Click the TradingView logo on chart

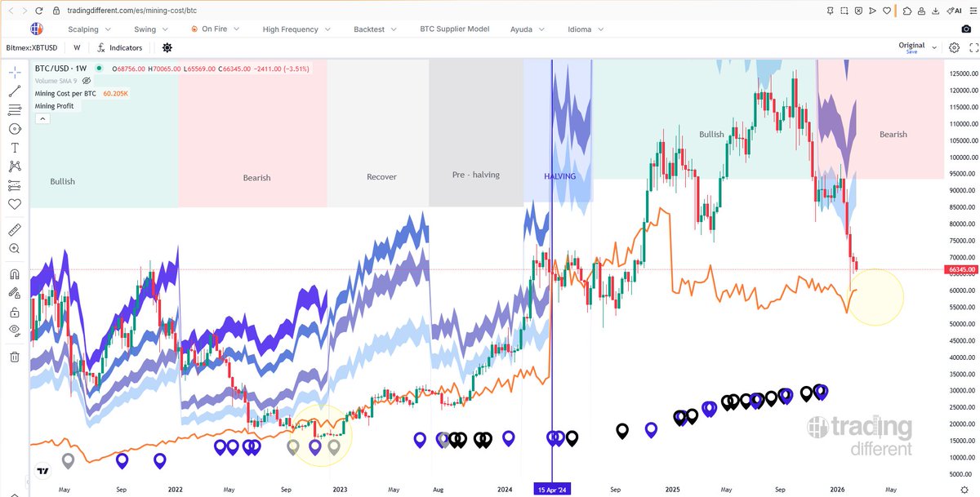point(42,471)
